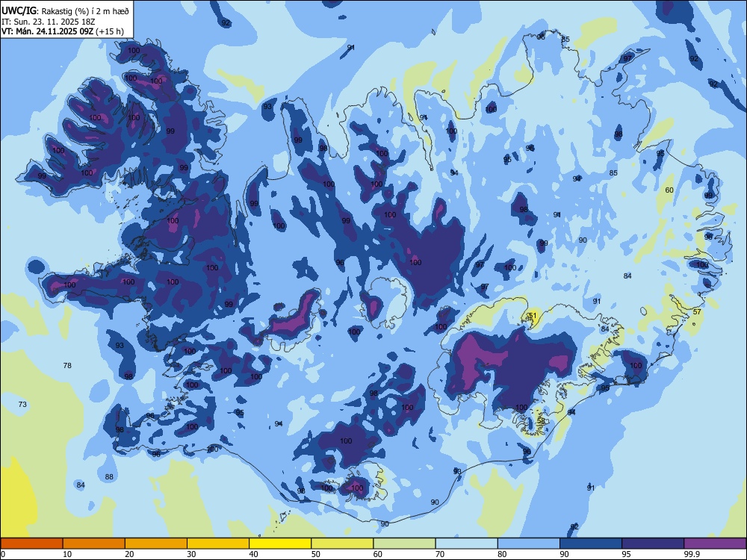
Task: Click the legend tick label '95'
Action: tap(626, 554)
